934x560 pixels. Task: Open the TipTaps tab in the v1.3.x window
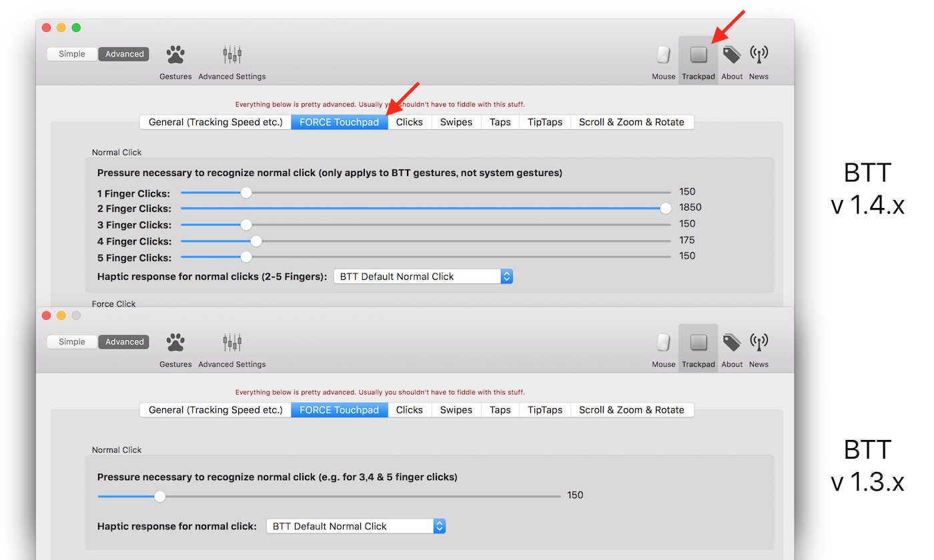[x=545, y=410]
